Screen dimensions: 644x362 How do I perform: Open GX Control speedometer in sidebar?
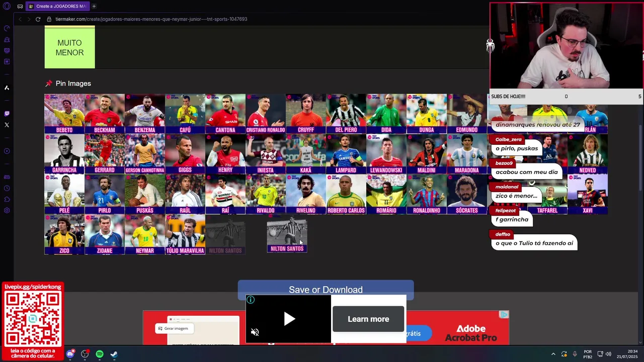click(7, 28)
